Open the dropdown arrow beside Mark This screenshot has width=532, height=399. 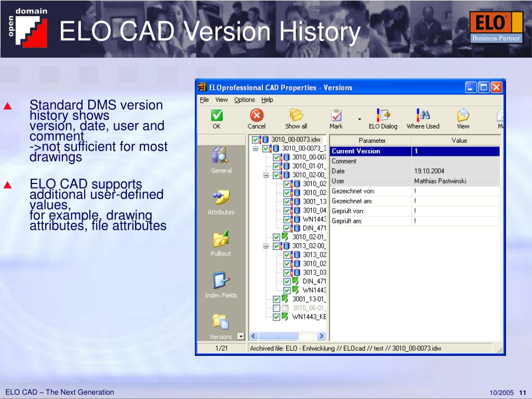(x=360, y=119)
